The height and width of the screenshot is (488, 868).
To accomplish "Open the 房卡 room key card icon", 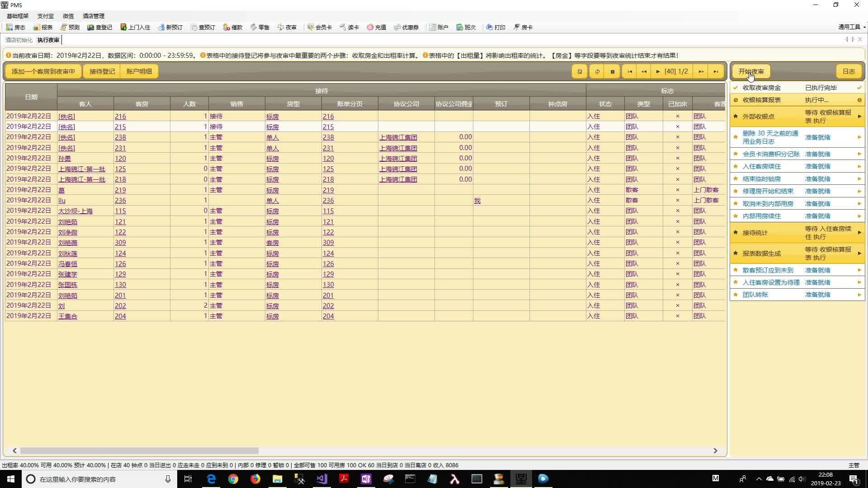I will click(x=523, y=27).
